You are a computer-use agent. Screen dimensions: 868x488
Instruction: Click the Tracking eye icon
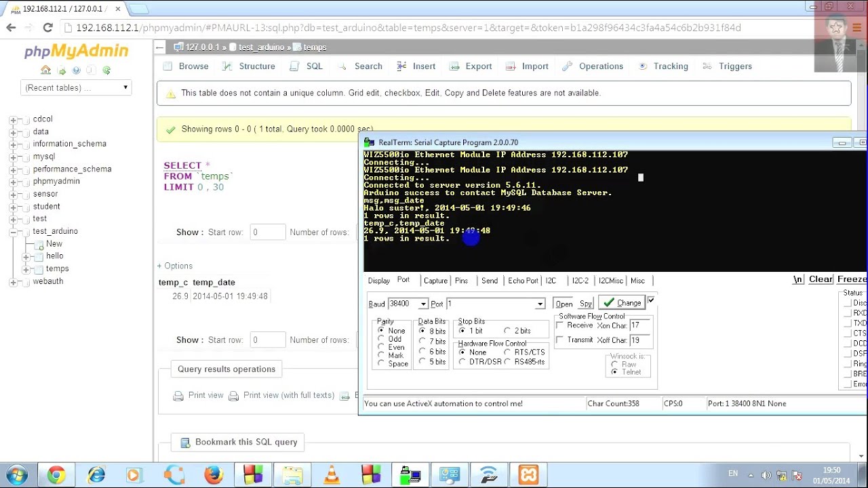click(x=642, y=66)
